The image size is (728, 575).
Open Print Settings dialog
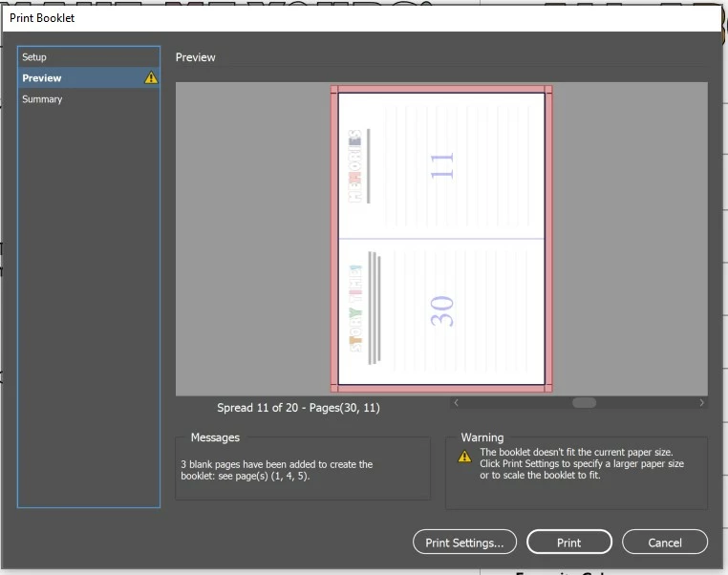[464, 543]
